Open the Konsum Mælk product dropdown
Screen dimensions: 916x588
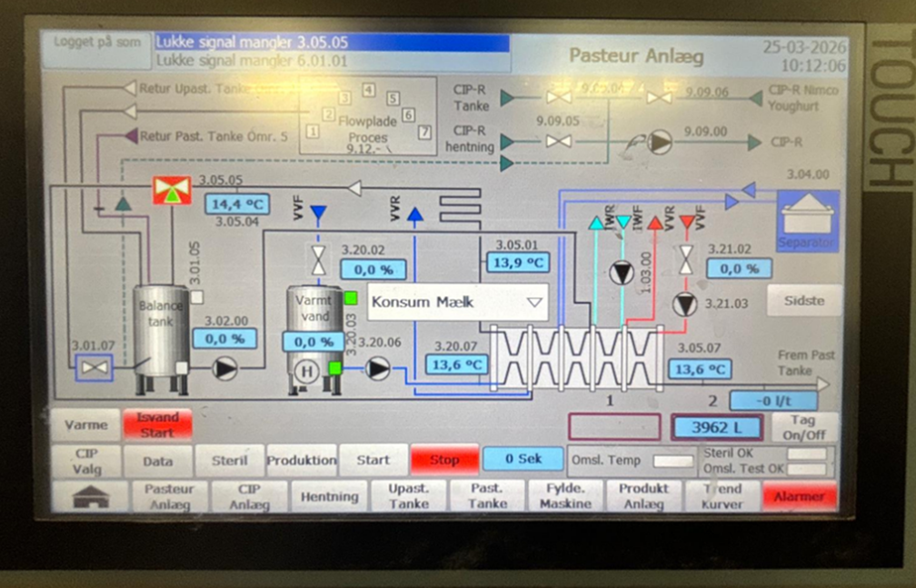(x=457, y=302)
